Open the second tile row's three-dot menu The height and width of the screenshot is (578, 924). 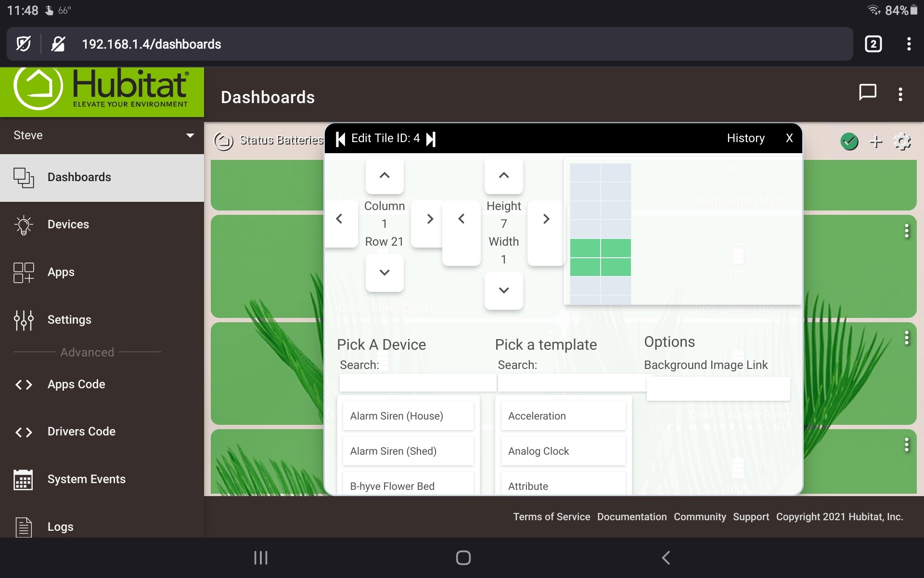pos(907,231)
